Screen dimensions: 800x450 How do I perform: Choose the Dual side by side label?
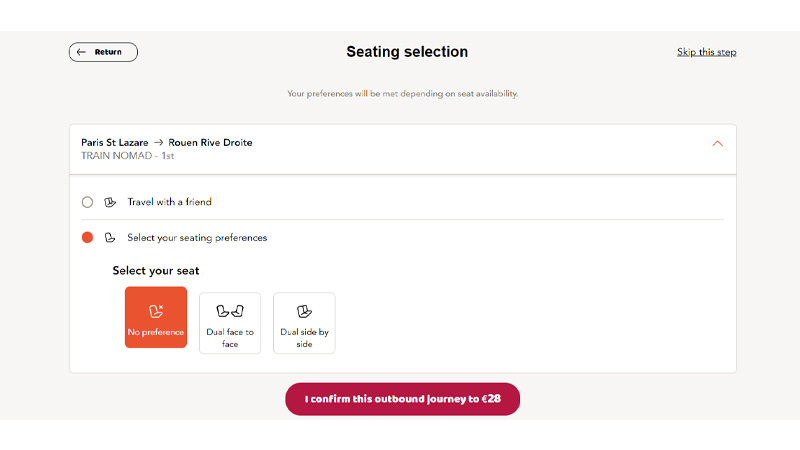point(304,338)
